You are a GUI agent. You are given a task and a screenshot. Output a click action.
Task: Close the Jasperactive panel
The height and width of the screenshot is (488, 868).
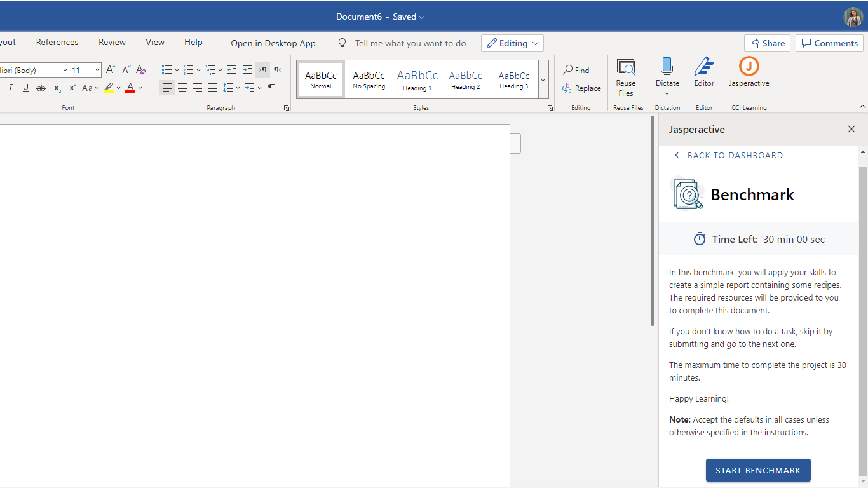pyautogui.click(x=851, y=129)
